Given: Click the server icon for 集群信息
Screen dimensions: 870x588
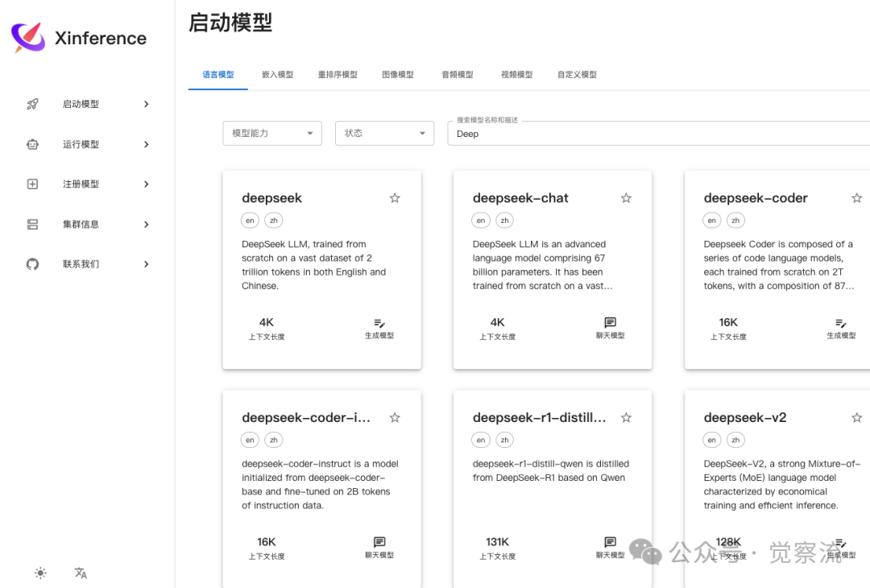Looking at the screenshot, I should pyautogui.click(x=33, y=224).
